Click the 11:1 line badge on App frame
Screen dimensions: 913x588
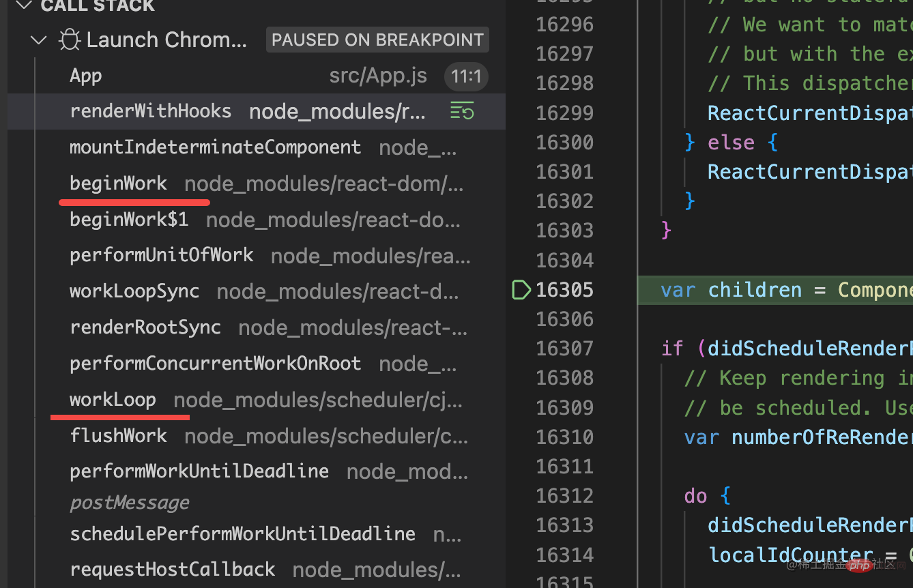467,76
